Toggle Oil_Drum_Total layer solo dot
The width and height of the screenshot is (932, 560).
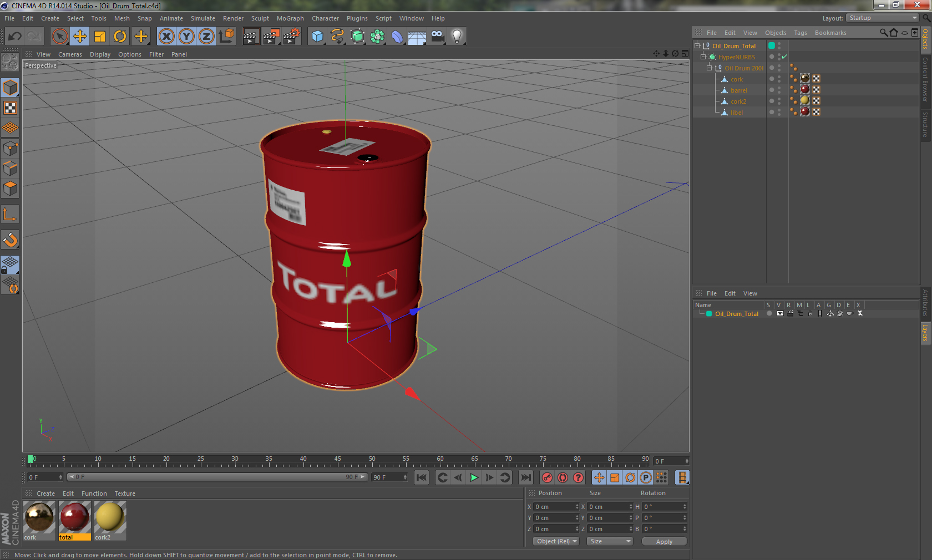(x=769, y=314)
